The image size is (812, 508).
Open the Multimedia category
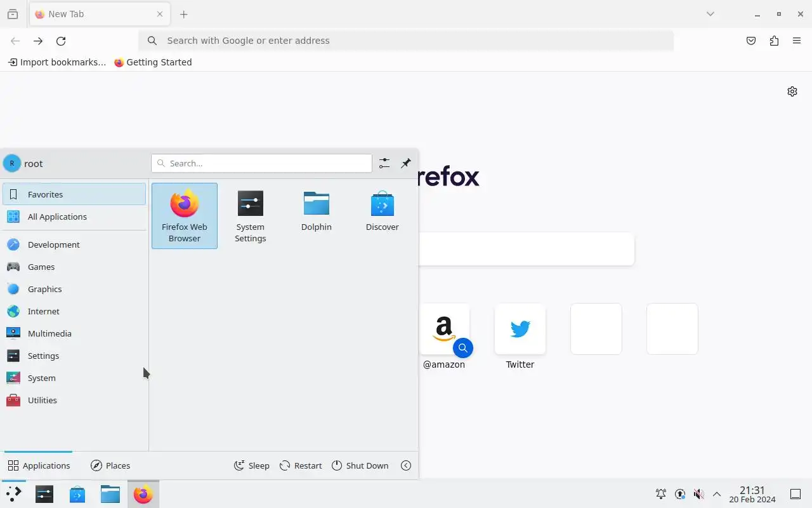click(x=74, y=333)
